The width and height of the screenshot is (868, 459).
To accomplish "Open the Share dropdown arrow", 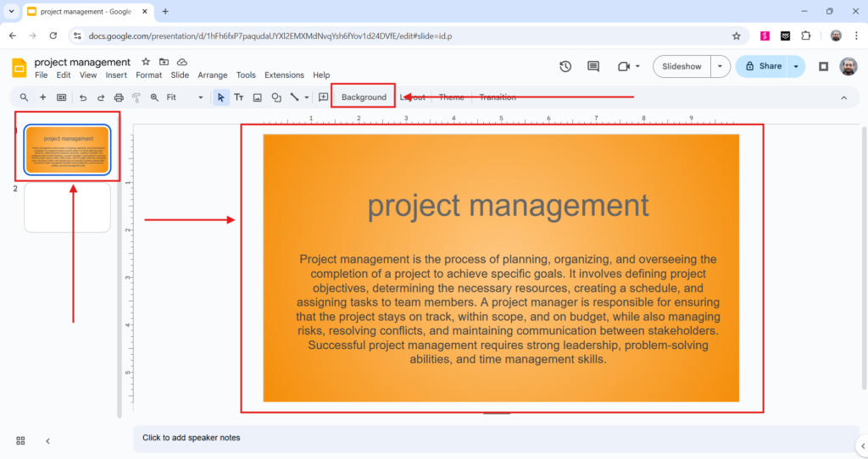I will pos(796,66).
